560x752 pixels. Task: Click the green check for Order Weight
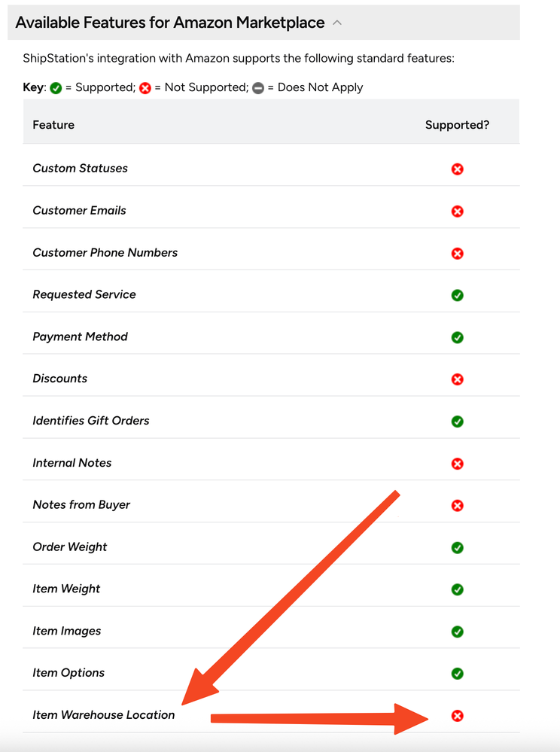[457, 547]
